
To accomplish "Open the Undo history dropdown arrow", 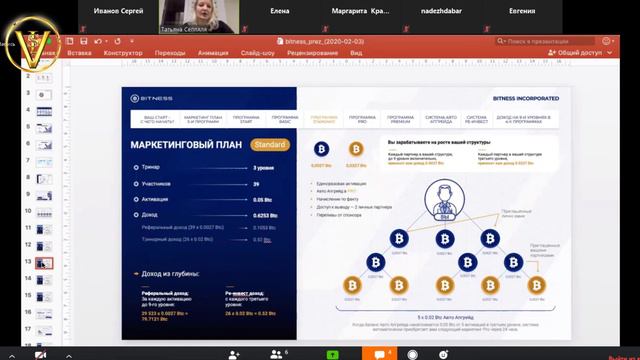I will coord(107,41).
